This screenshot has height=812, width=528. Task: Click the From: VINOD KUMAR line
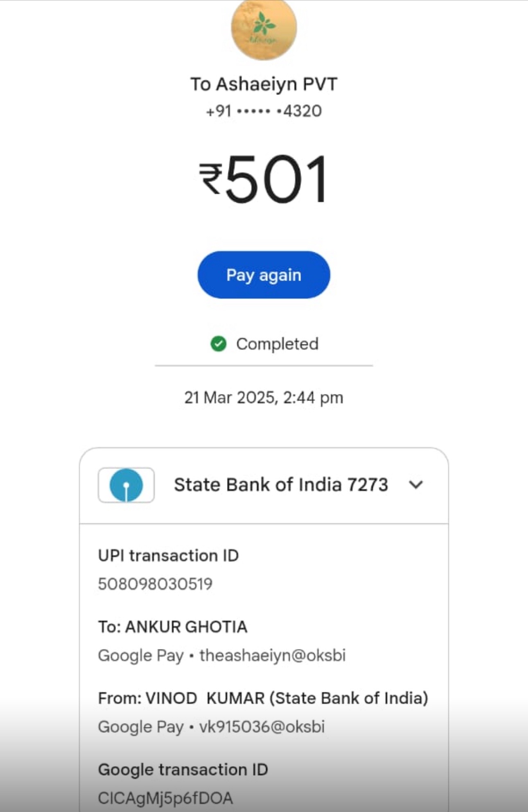[263, 698]
